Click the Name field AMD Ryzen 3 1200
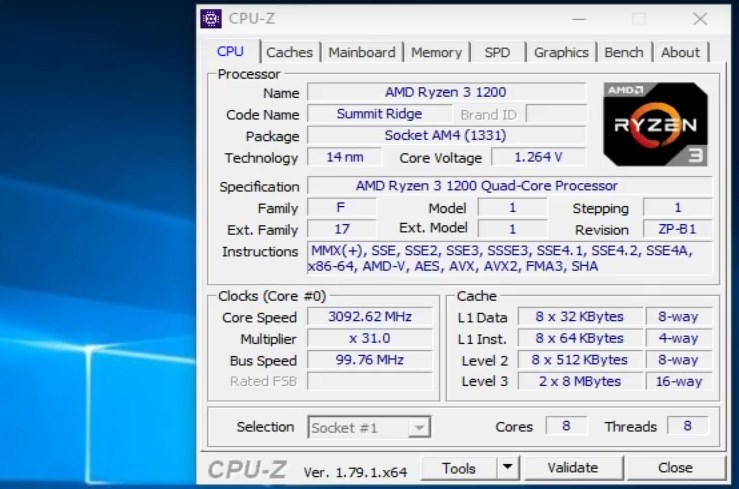This screenshot has width=739, height=489. click(x=446, y=92)
